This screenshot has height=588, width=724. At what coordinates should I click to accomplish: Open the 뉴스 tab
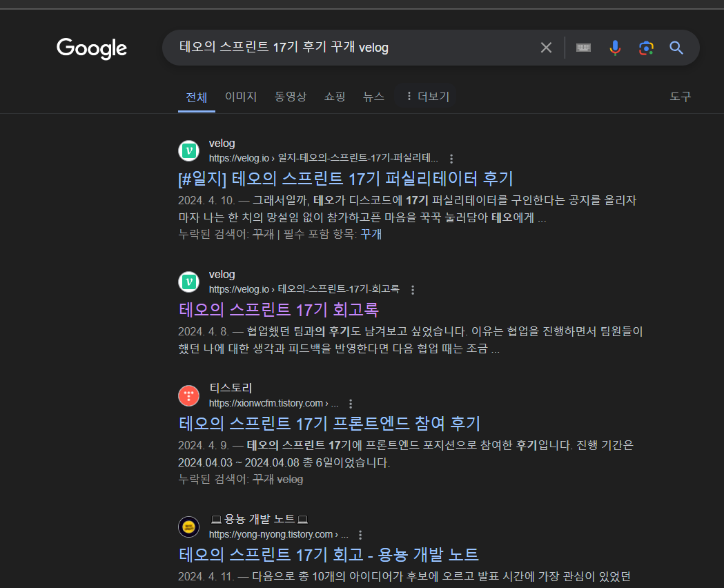(x=373, y=97)
